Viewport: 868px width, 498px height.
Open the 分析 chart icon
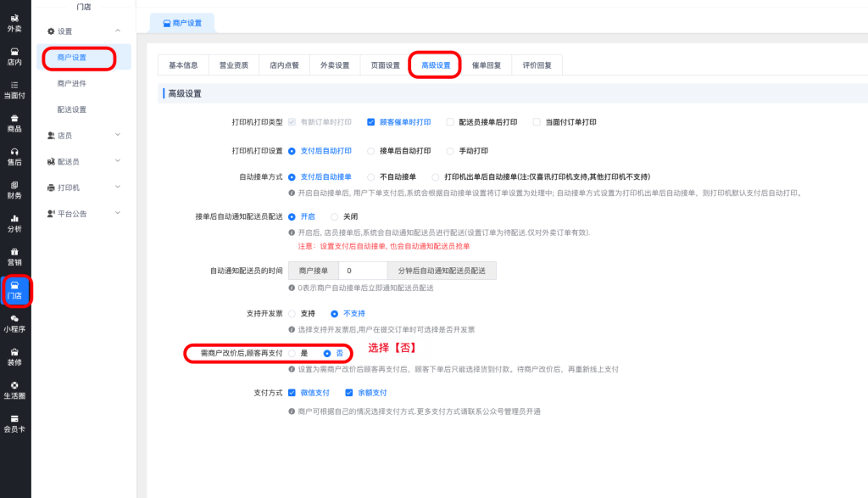[x=14, y=223]
